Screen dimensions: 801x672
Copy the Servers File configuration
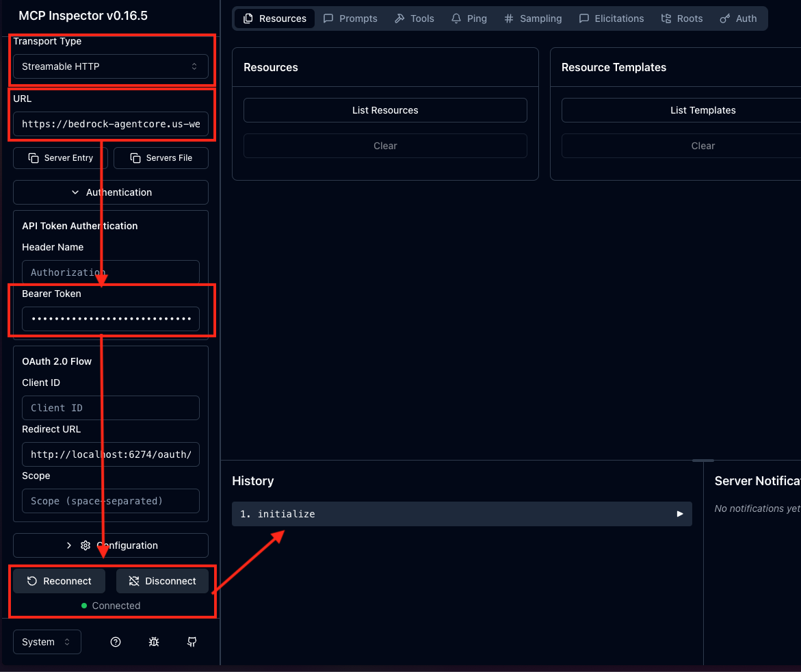point(161,158)
